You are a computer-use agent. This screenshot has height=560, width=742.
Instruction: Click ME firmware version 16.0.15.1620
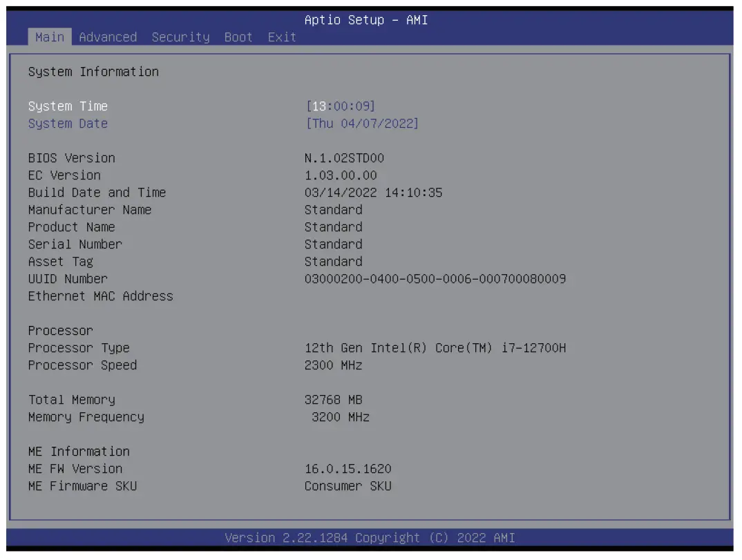348,469
